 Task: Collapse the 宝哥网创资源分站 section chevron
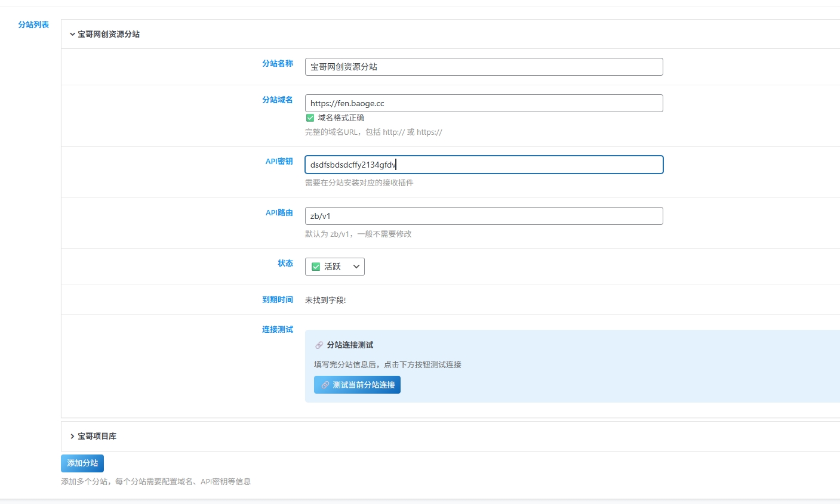tap(72, 35)
